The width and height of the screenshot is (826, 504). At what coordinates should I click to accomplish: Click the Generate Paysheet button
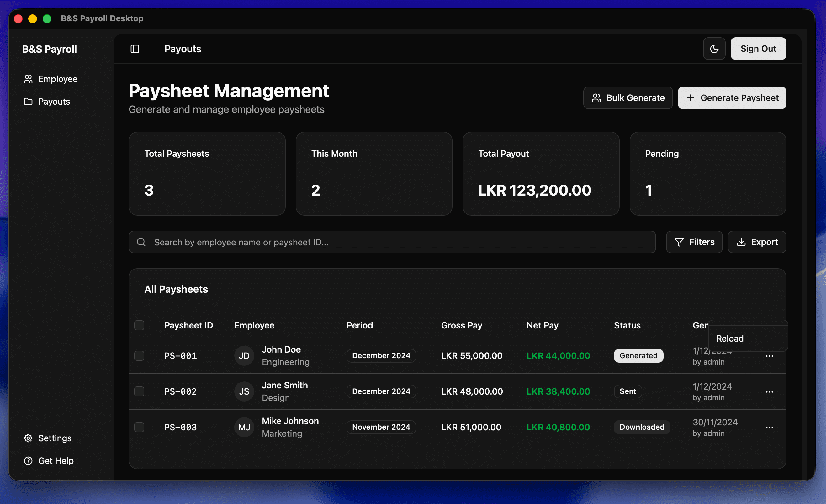click(732, 97)
